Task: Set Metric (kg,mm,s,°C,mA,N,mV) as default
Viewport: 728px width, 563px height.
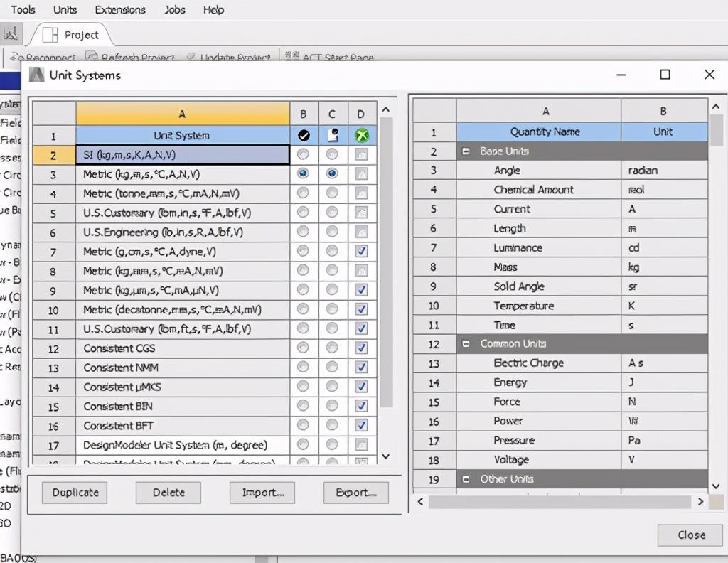Action: (x=332, y=270)
